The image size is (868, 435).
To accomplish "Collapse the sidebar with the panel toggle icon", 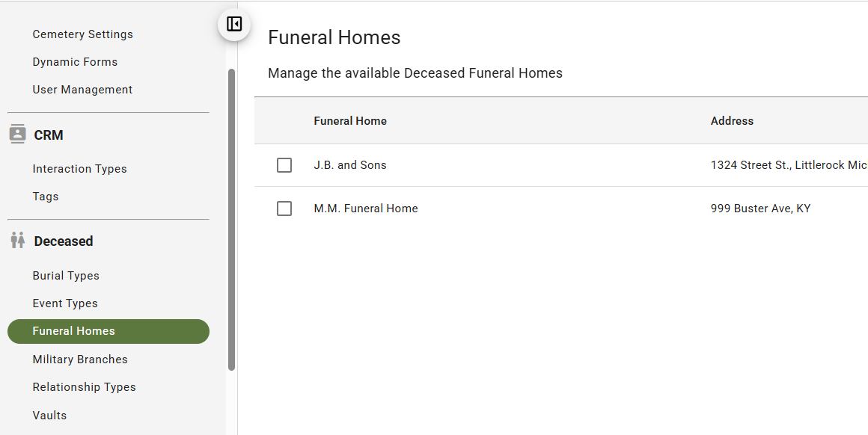I will [x=234, y=25].
